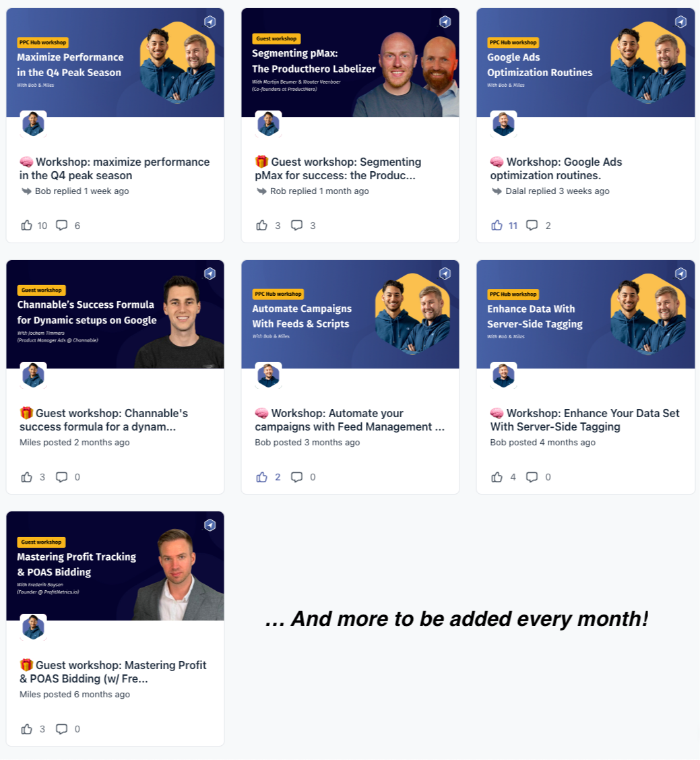The image size is (700, 760).
Task: Open 'Workshop: Enhance Your Data Set' title link
Action: click(585, 420)
